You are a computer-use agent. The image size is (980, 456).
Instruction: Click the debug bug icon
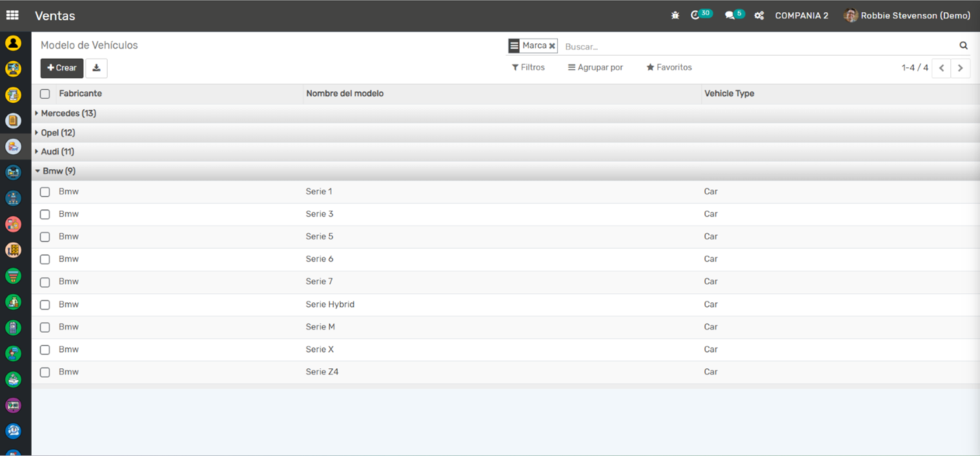(x=675, y=16)
